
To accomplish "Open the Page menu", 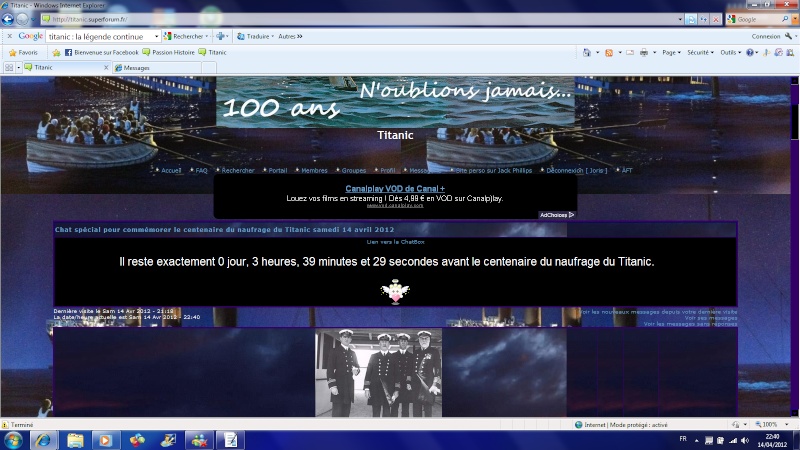I will pyautogui.click(x=671, y=53).
